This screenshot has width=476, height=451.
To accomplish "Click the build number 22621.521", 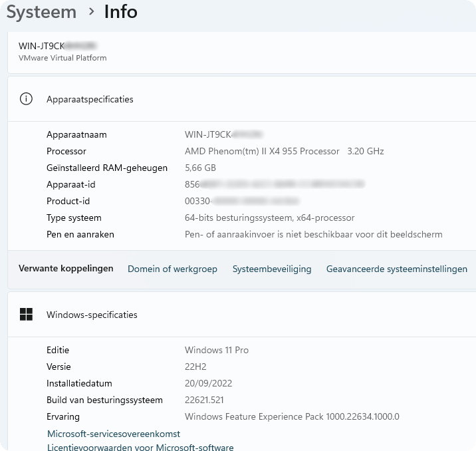I will coord(204,400).
